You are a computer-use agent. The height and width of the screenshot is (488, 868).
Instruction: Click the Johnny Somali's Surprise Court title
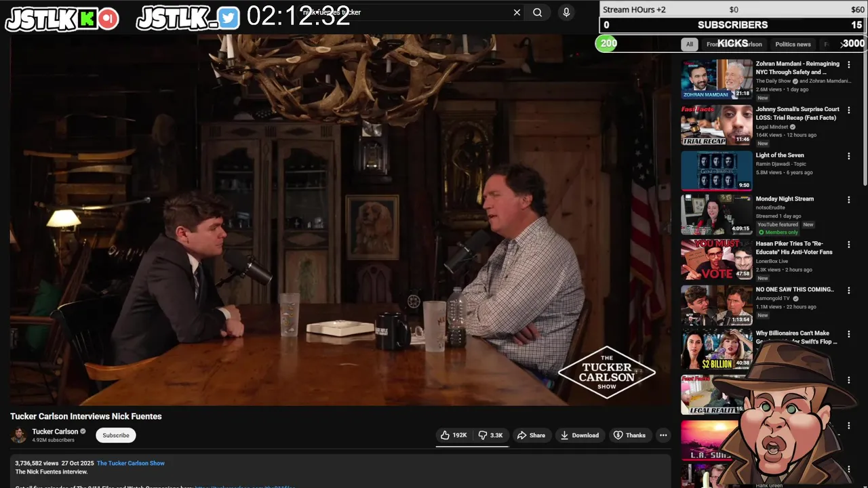[797, 113]
